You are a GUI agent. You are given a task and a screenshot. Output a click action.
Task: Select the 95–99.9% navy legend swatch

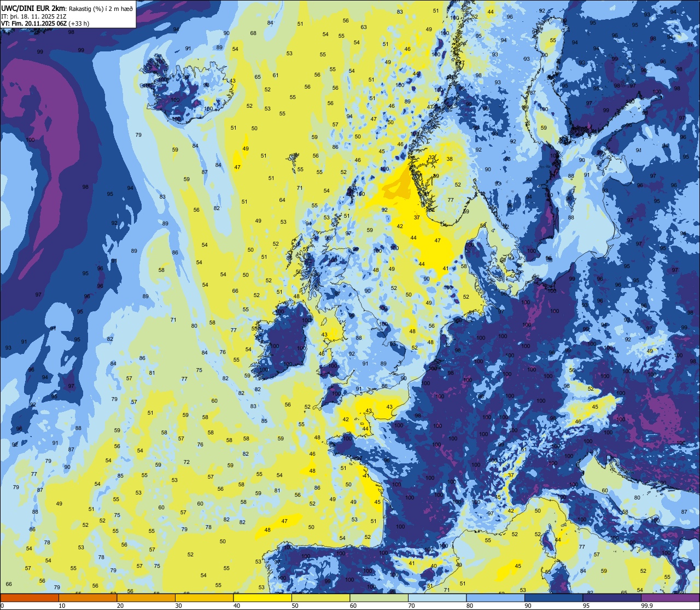point(612,598)
